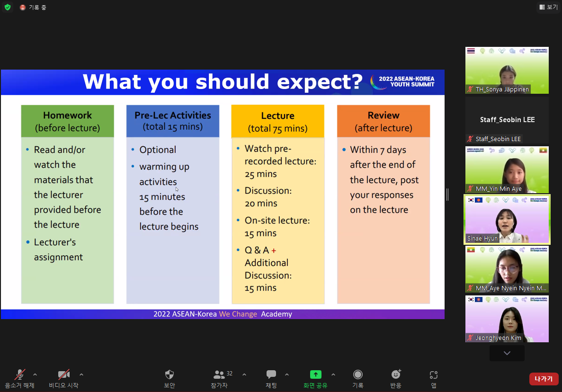Open the View (보기) layout menu

[549, 7]
